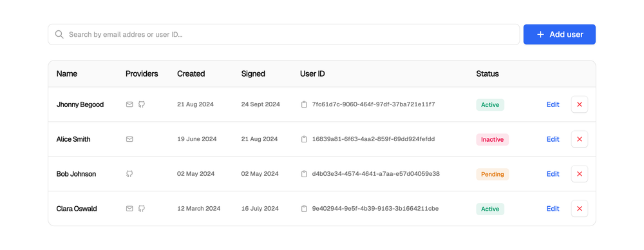Edit Alice Smith's user record

(553, 139)
